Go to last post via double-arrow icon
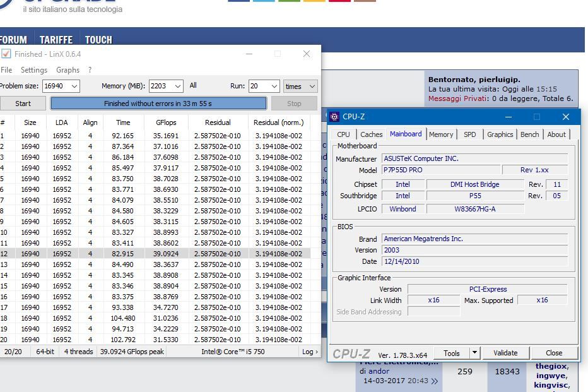 coord(434,381)
